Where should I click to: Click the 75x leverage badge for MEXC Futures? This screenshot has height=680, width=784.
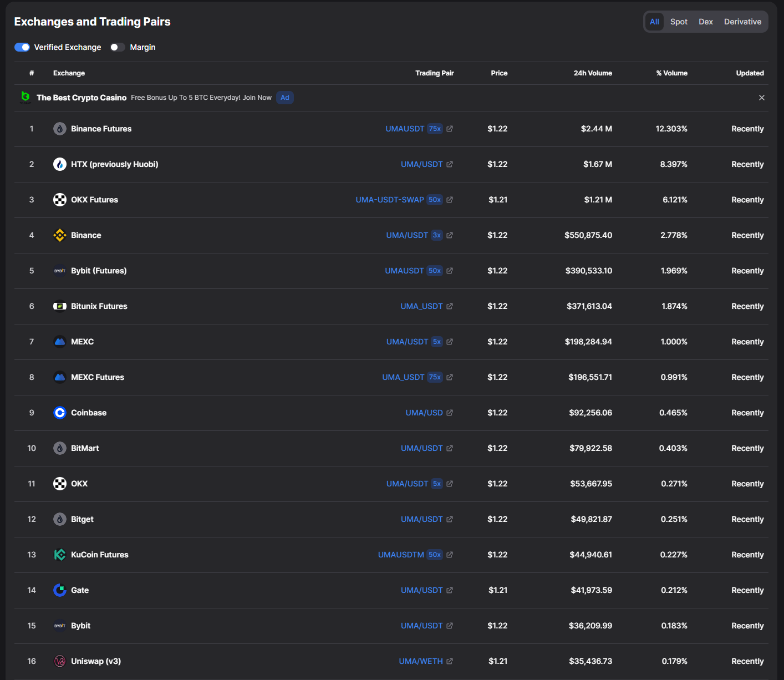pyautogui.click(x=435, y=377)
